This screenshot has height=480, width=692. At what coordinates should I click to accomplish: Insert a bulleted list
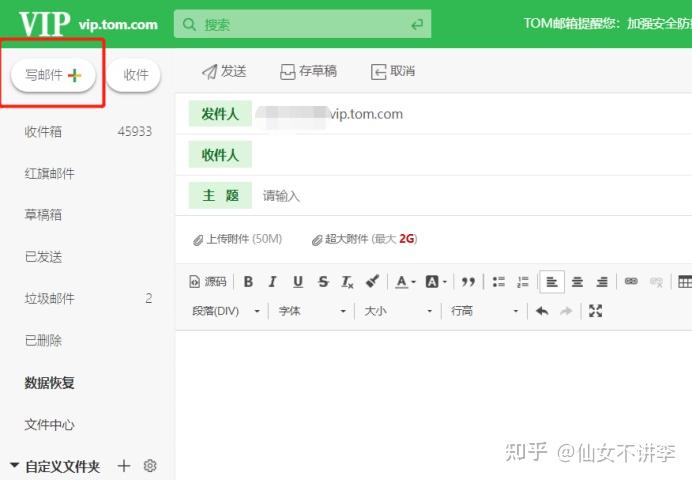(x=499, y=281)
